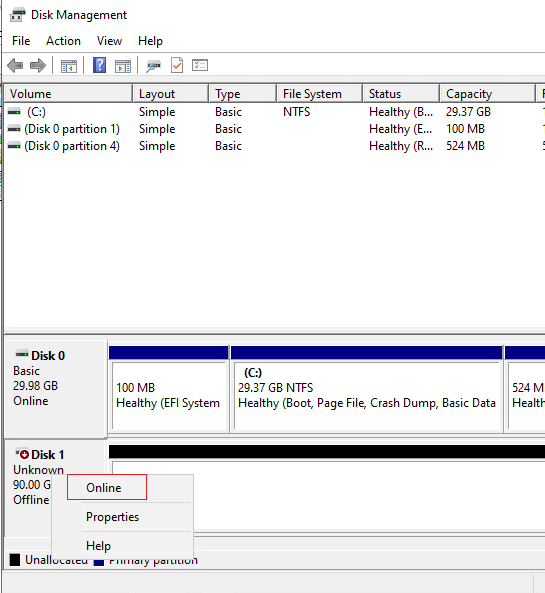Select the 100 MB EFI System partition
The width and height of the screenshot is (545, 593).
(x=169, y=395)
